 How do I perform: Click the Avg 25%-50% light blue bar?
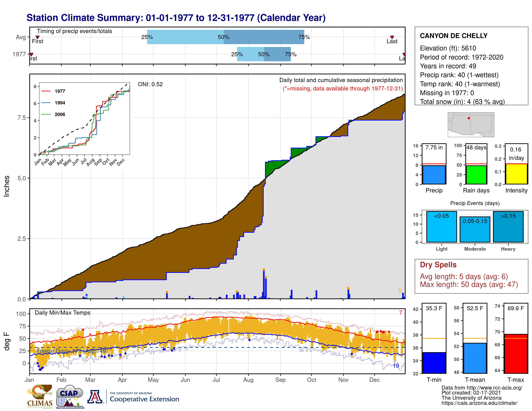click(185, 37)
